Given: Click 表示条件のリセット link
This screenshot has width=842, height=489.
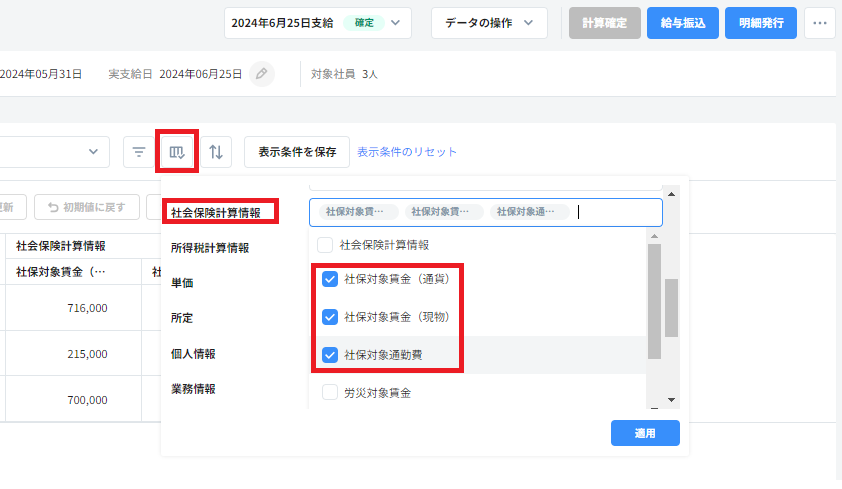Looking at the screenshot, I should [407, 152].
